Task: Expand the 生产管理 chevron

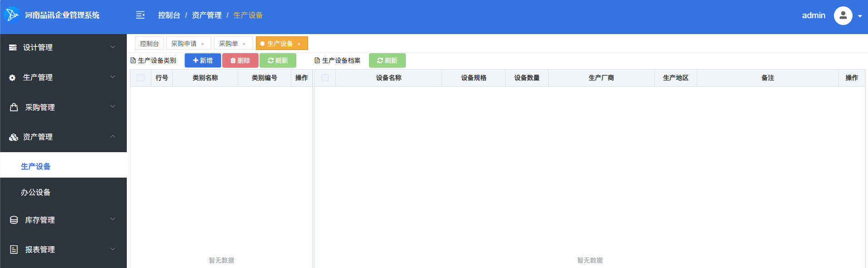Action: 113,77
